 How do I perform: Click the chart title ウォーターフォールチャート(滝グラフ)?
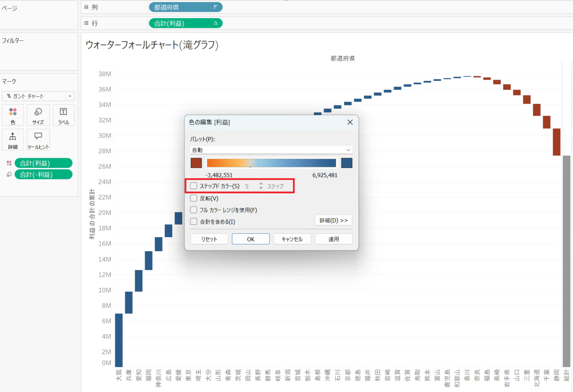152,45
